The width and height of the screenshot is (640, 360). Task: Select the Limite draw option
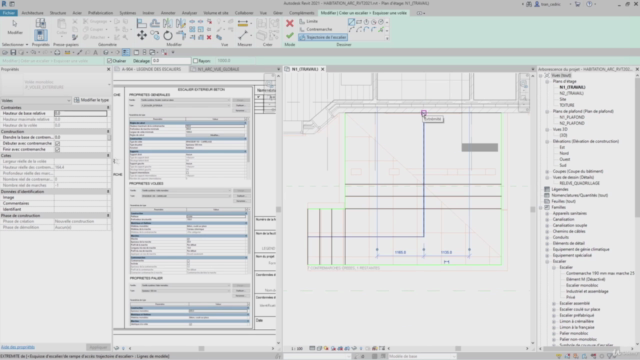coord(309,21)
